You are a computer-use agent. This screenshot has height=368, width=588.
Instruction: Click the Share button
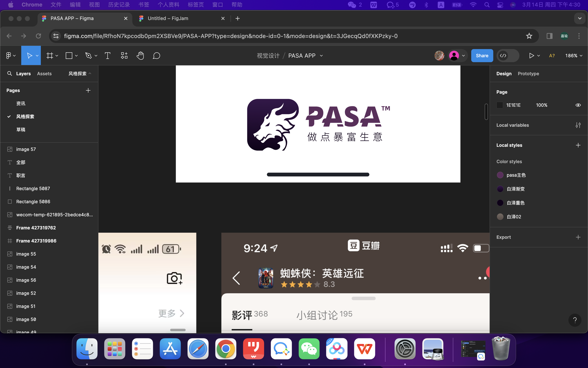[x=482, y=56]
